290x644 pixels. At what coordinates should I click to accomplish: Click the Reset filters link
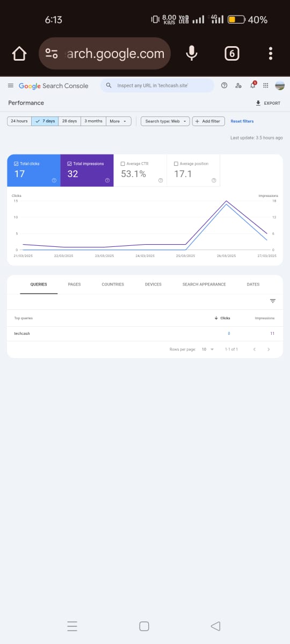242,121
